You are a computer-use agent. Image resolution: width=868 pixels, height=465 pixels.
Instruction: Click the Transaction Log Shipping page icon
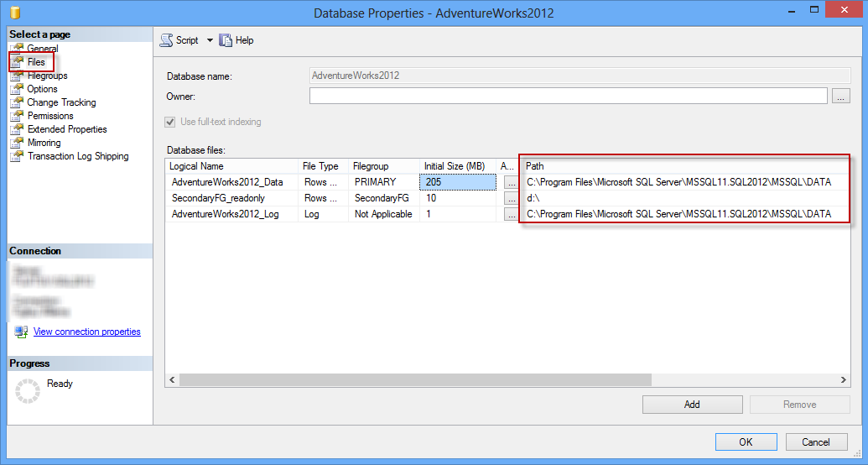pos(17,156)
